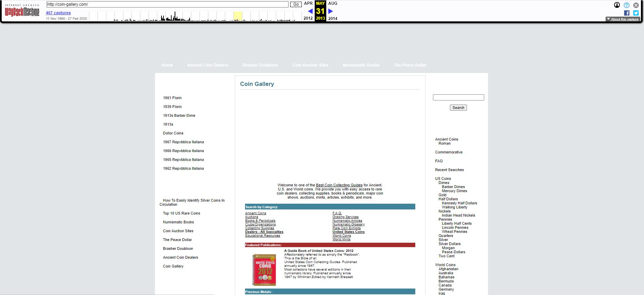Open the Wayback help question icon

point(626,5)
